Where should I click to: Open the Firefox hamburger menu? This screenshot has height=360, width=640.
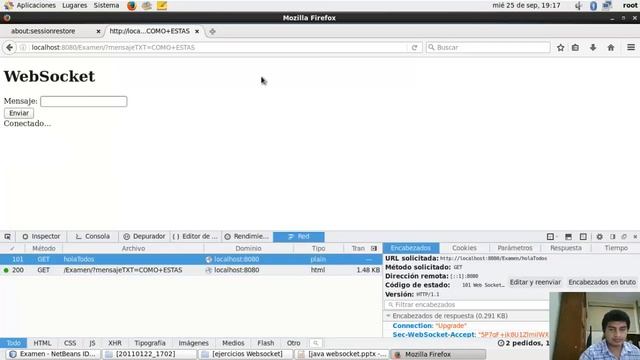coord(631,47)
